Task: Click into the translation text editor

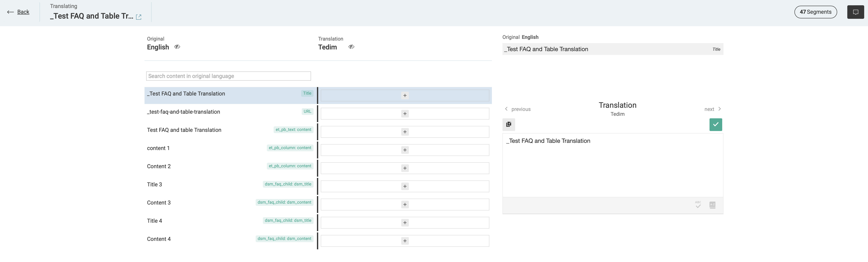Action: [x=613, y=165]
